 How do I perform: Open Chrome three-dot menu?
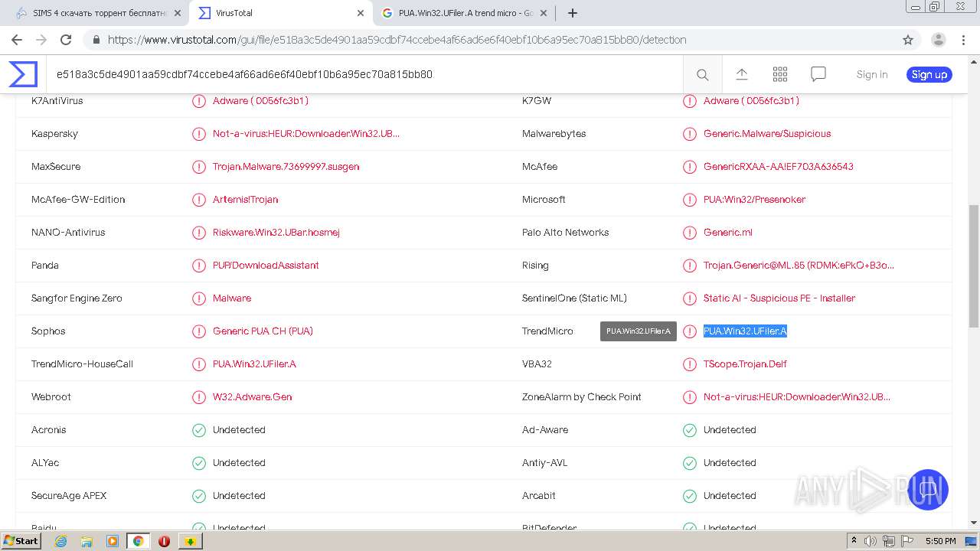tap(962, 40)
